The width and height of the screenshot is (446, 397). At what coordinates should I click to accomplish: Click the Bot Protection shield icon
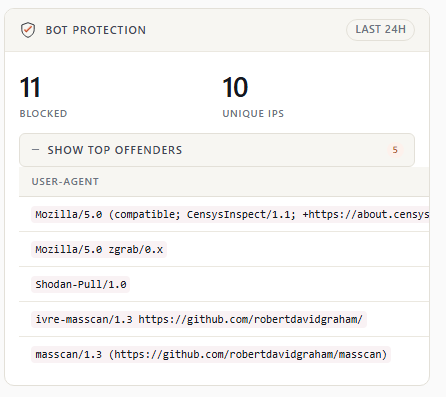pyautogui.click(x=28, y=30)
